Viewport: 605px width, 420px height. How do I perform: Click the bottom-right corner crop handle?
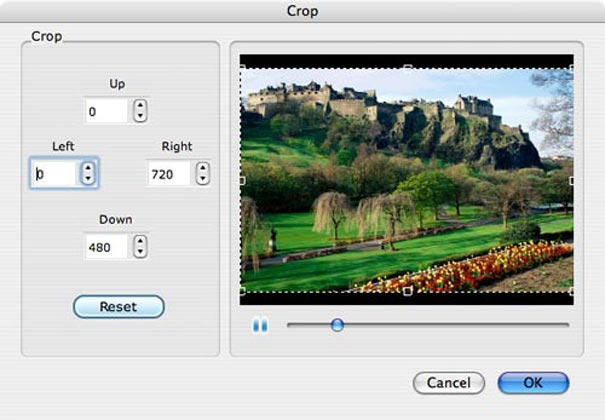pyautogui.click(x=572, y=291)
